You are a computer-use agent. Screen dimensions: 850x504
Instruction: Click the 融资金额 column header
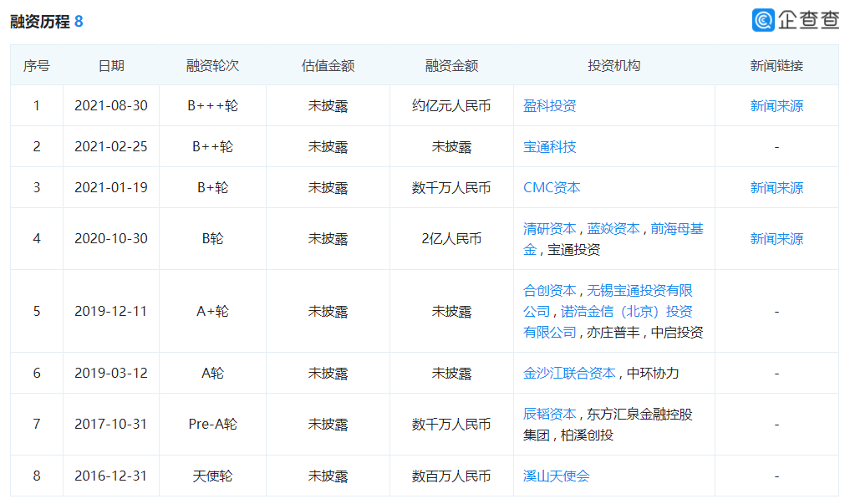click(x=451, y=65)
